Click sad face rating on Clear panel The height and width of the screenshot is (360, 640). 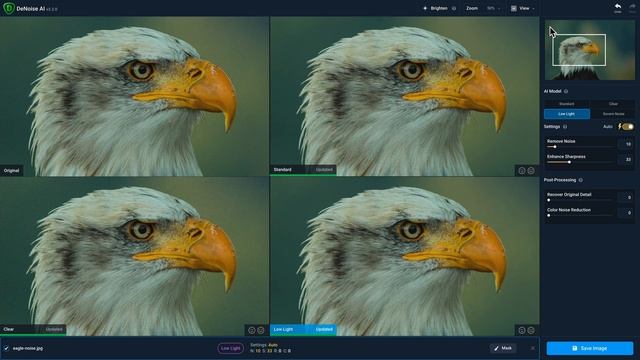(x=261, y=330)
